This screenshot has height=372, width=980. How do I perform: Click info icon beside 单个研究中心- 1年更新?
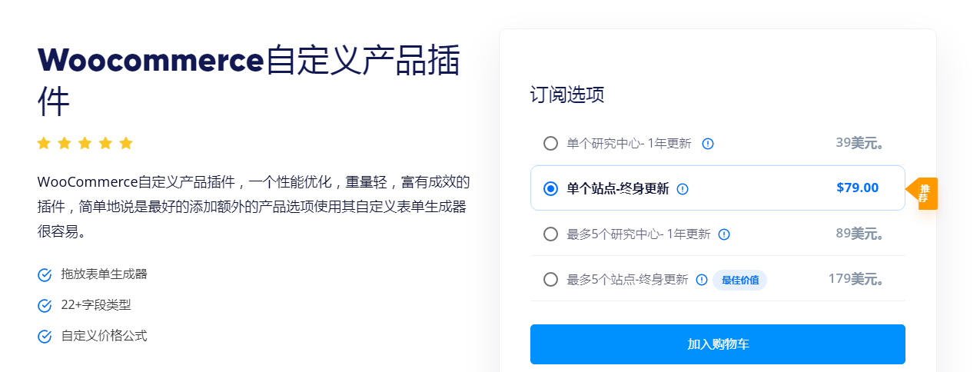708,143
